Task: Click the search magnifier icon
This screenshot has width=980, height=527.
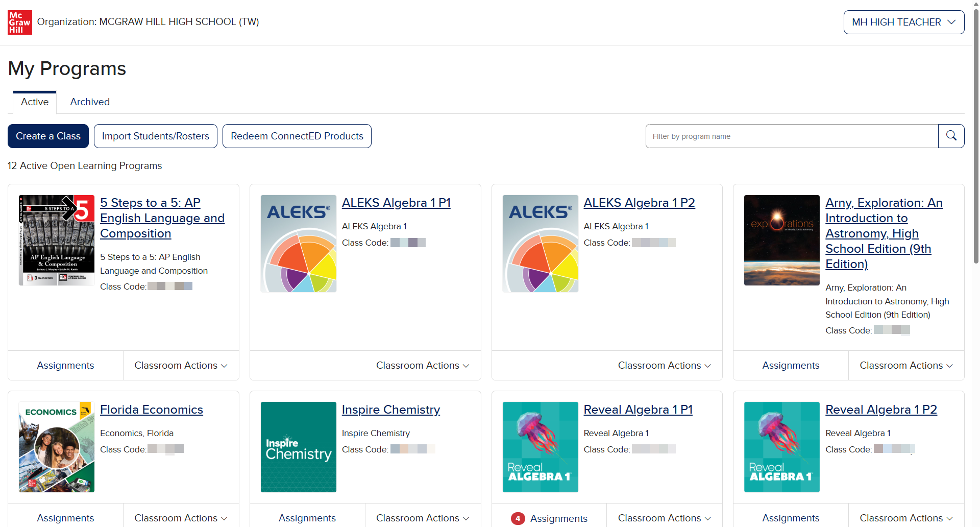Action: (x=951, y=136)
